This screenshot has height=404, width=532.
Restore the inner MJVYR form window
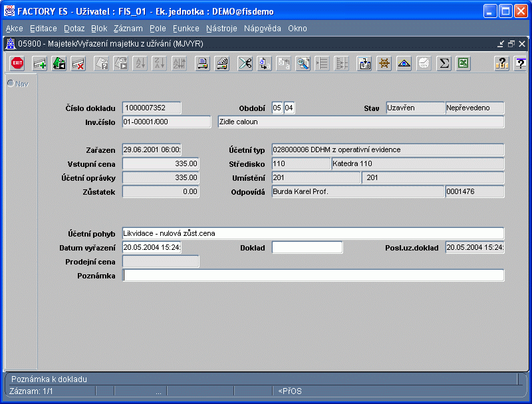point(511,44)
